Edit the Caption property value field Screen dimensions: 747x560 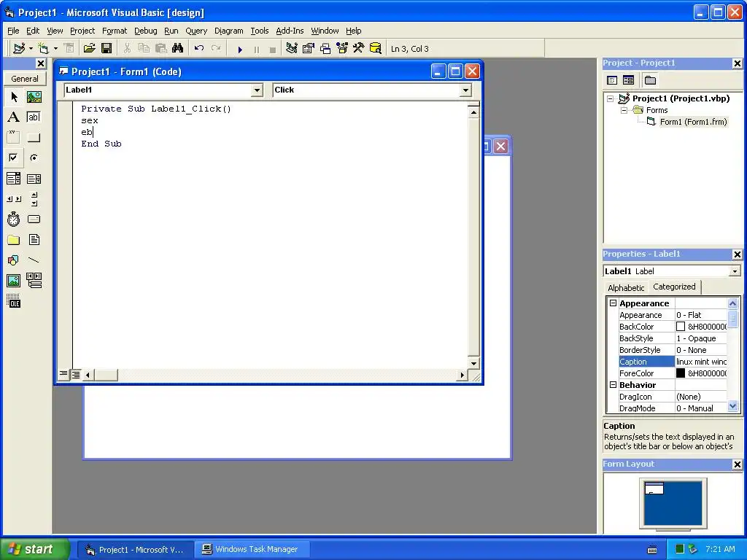[x=701, y=362]
